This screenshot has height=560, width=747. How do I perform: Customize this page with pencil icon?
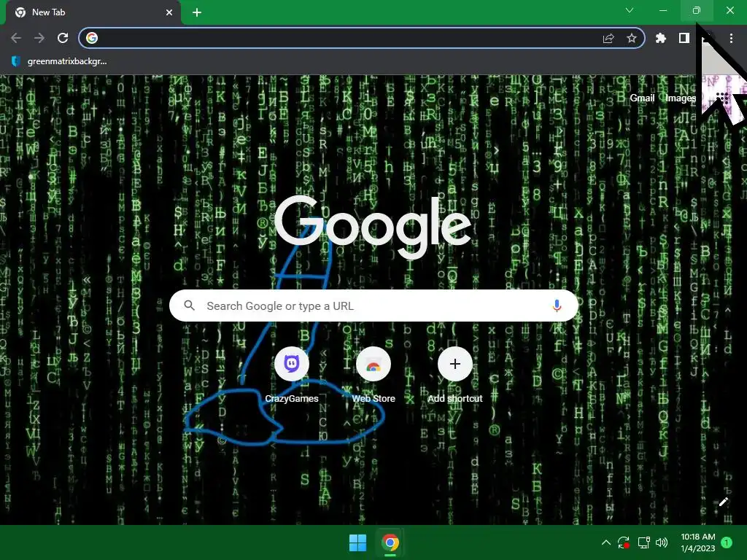point(724,502)
